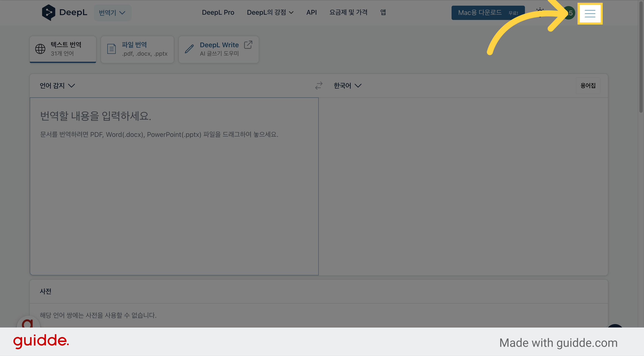This screenshot has width=644, height=356.
Task: Open 요금제 및 가격 page
Action: click(x=348, y=12)
